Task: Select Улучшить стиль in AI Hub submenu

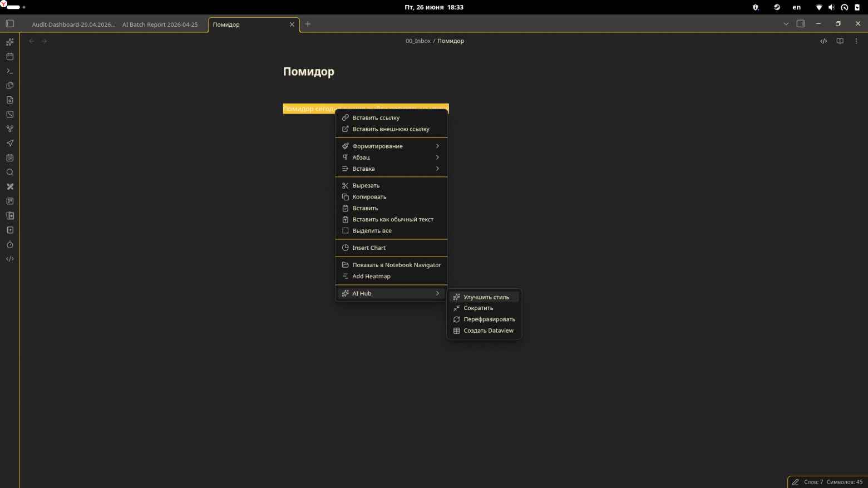Action: pos(484,297)
